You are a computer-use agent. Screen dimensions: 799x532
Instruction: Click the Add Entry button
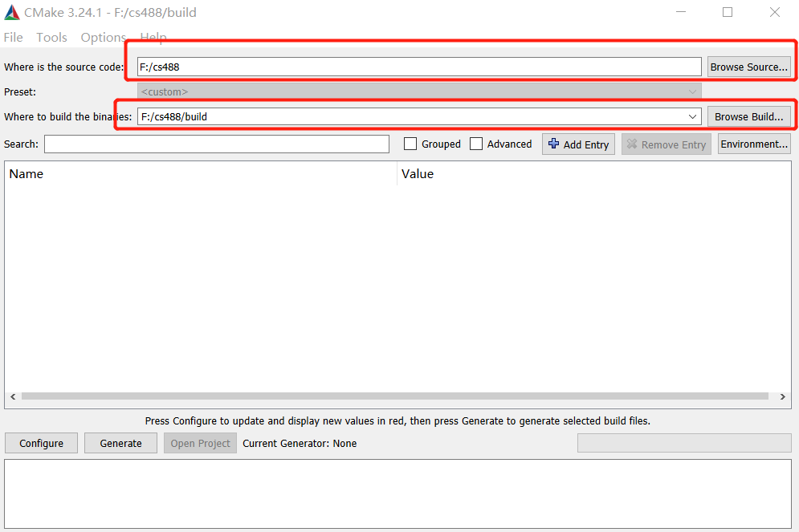pos(578,144)
